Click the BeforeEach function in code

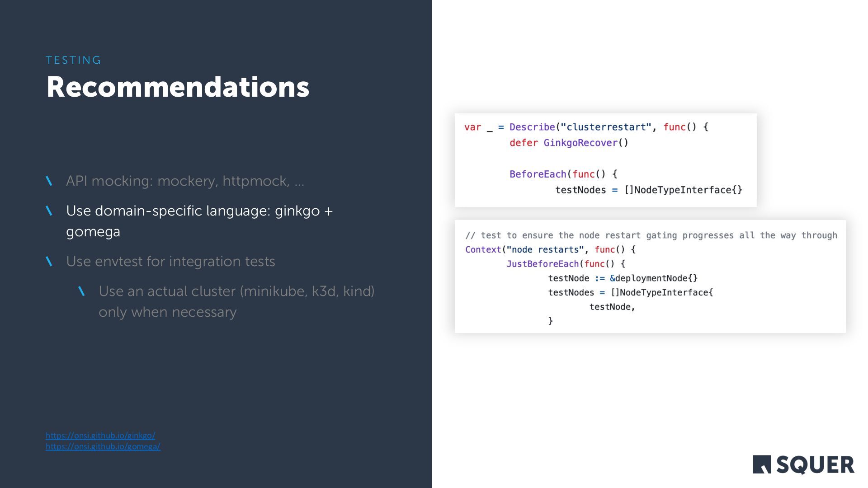538,174
